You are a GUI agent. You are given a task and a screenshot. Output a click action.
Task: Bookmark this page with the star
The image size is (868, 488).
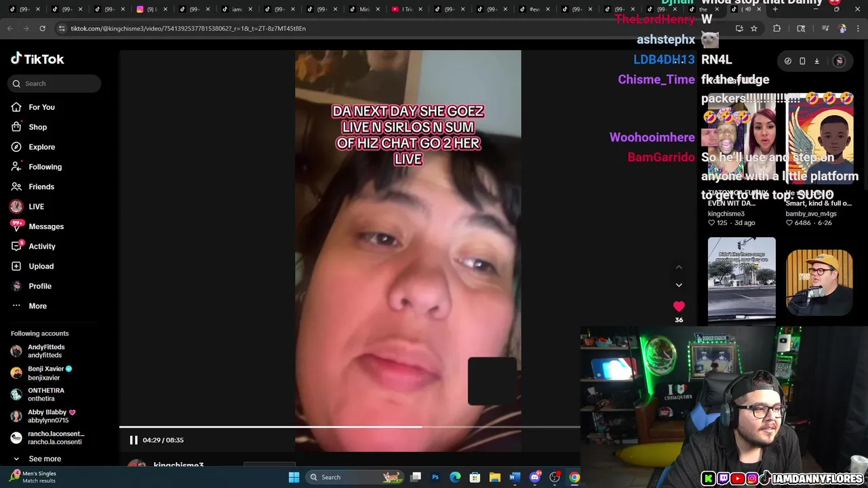tap(753, 28)
